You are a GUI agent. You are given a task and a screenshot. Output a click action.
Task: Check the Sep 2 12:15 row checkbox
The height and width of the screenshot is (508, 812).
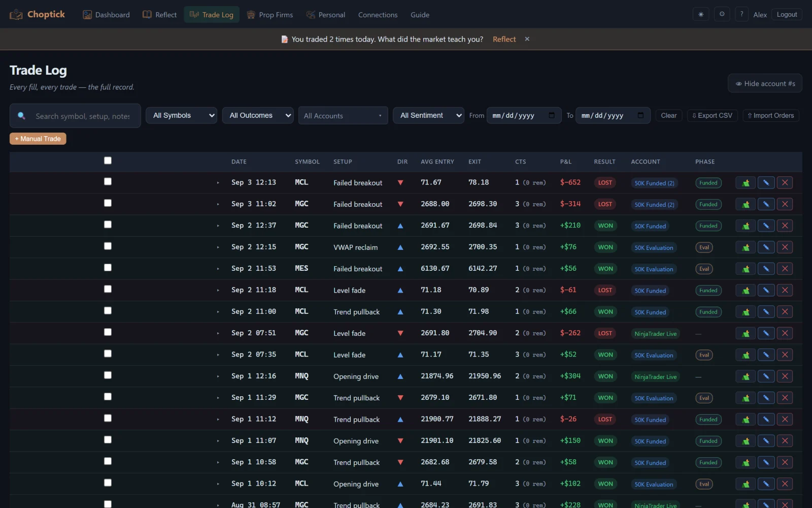point(108,246)
